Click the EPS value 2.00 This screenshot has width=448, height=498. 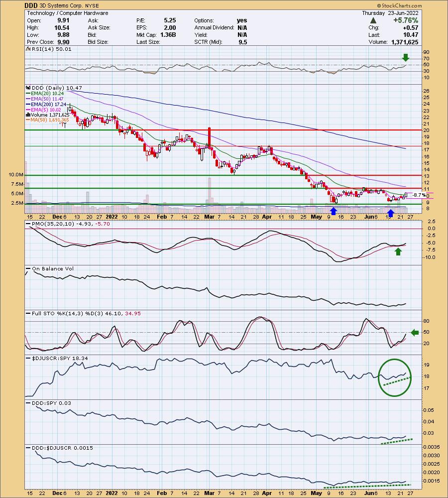click(x=170, y=27)
